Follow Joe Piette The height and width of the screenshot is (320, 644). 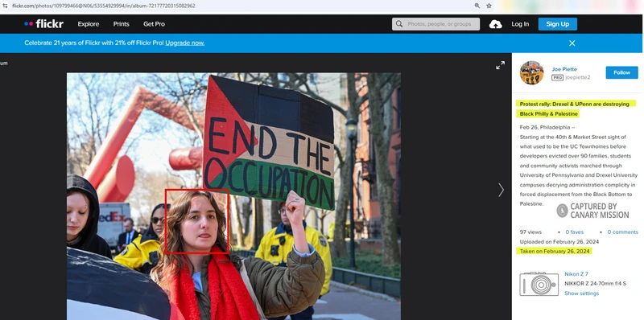[621, 72]
